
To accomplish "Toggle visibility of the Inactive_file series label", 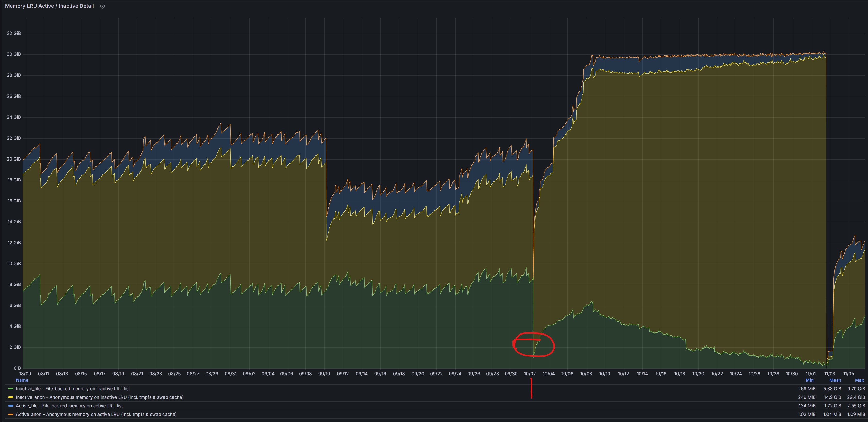I will 72,389.
